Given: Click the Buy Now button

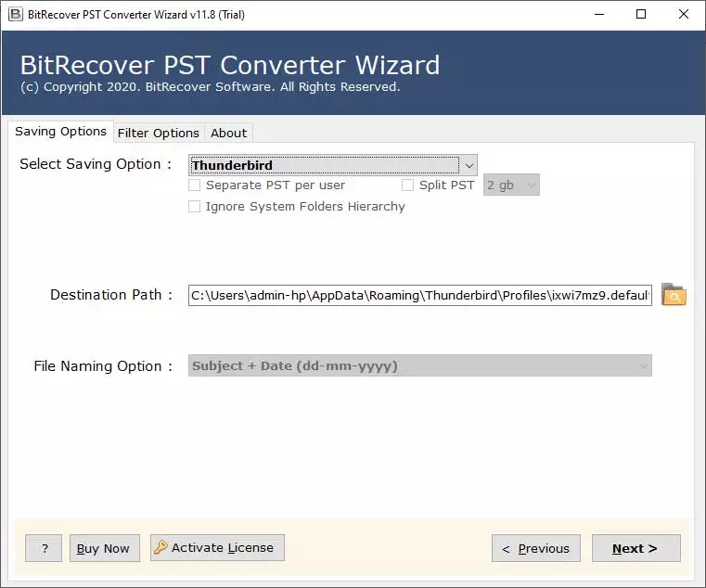Looking at the screenshot, I should click(105, 548).
